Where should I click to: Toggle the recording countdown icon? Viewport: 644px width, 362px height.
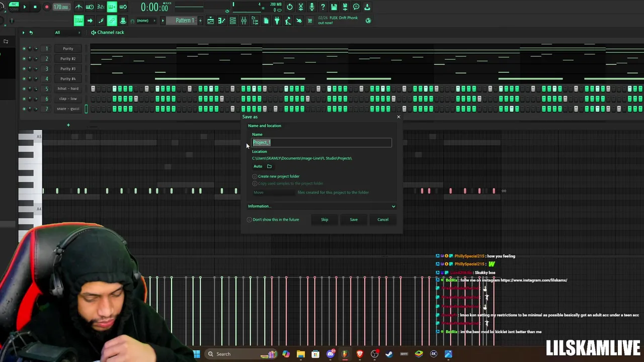(101, 7)
